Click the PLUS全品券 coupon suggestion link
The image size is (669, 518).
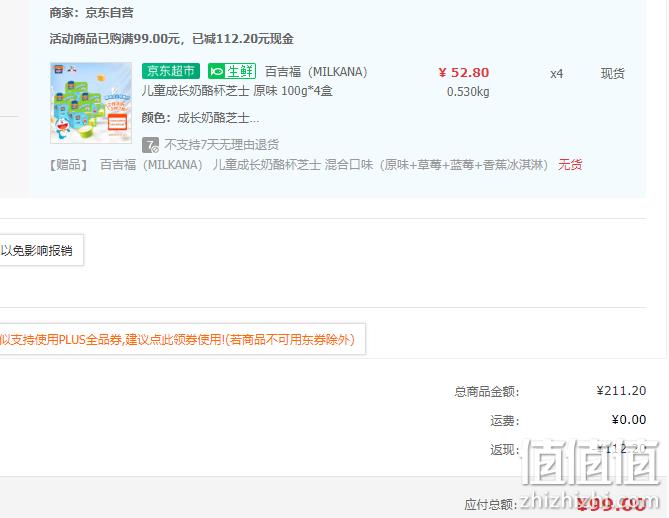(x=183, y=339)
